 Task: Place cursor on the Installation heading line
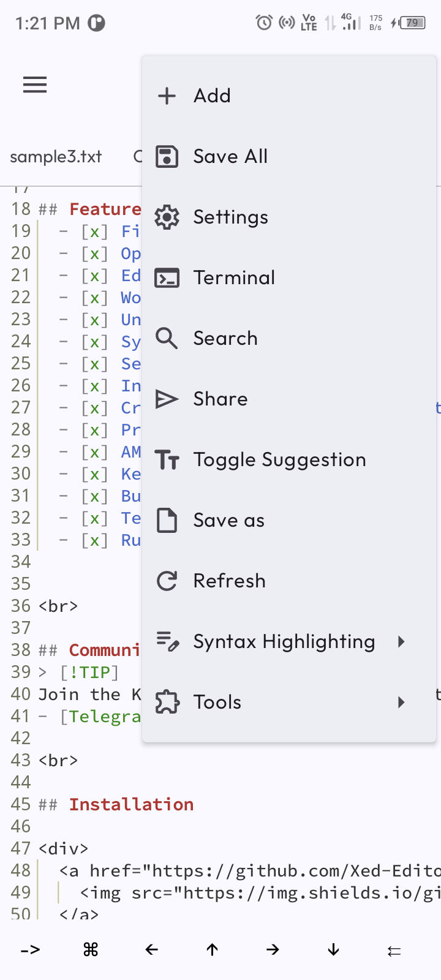[x=131, y=804]
